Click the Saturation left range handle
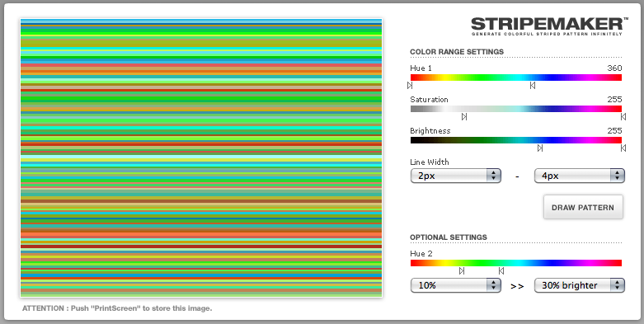This screenshot has width=644, height=324. click(464, 116)
